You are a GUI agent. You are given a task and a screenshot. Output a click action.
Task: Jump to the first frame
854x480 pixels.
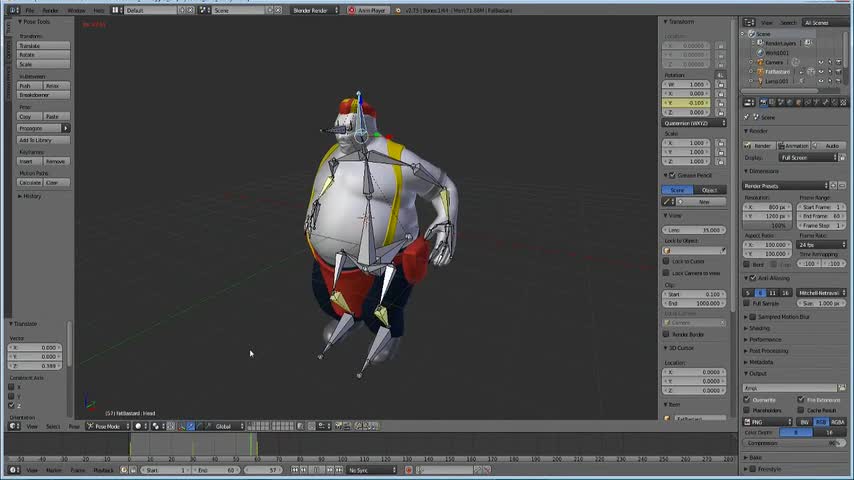(x=295, y=470)
